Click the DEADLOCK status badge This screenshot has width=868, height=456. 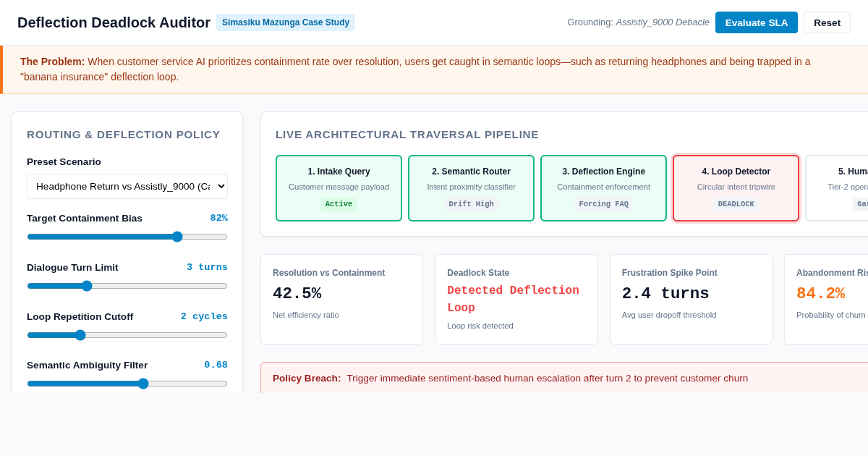coord(736,204)
